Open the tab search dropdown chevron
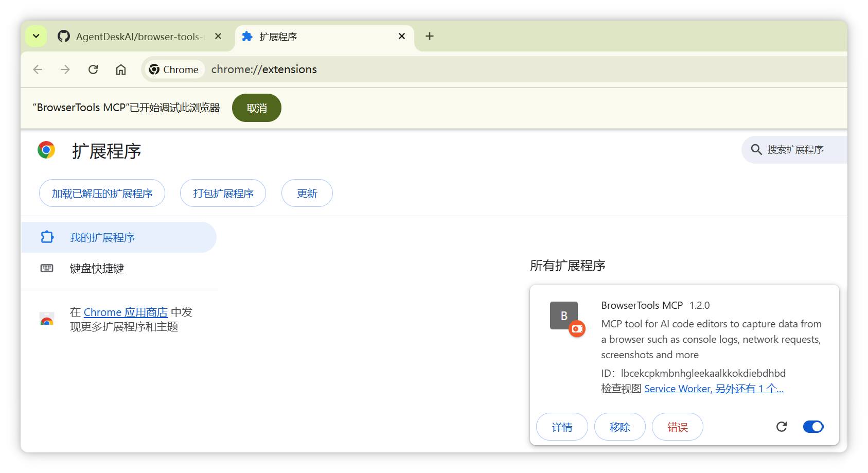 (36, 36)
